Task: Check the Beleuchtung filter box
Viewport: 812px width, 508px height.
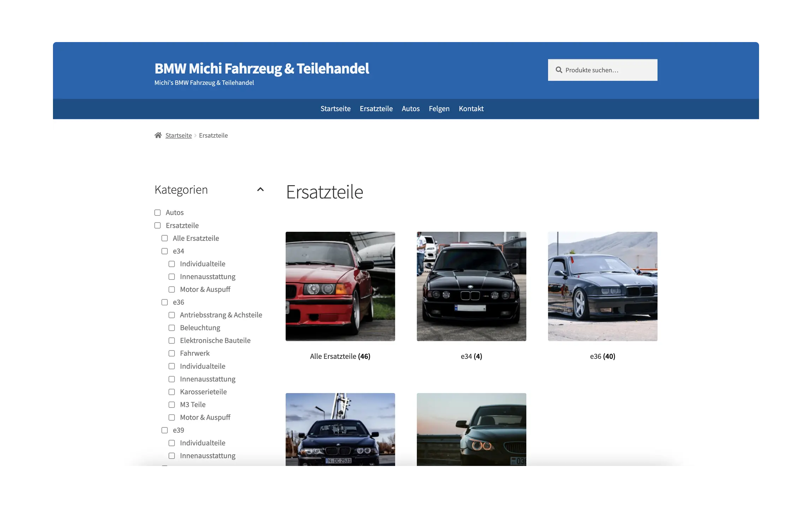Action: coord(172,328)
